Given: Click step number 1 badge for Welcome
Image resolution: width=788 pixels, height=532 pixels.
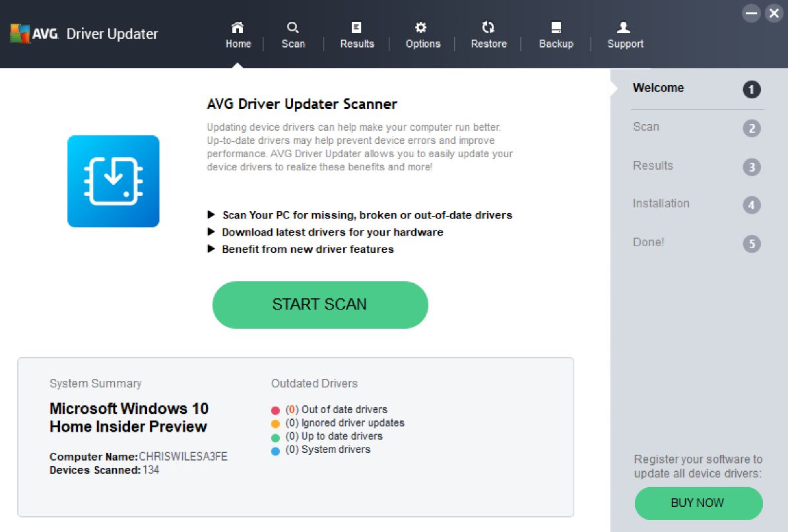Looking at the screenshot, I should point(752,90).
